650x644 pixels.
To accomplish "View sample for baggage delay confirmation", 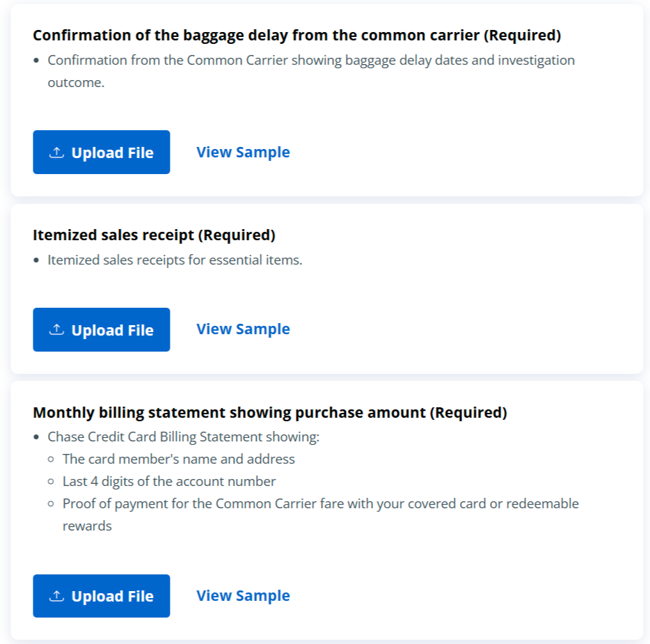I will click(x=243, y=152).
